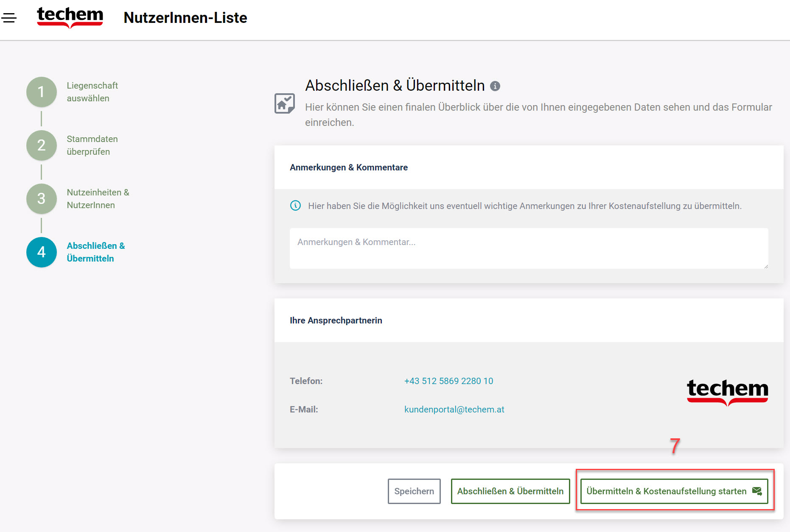Click the envelope icon on Kostenaufstellung button
790x532 pixels.
coord(756,491)
